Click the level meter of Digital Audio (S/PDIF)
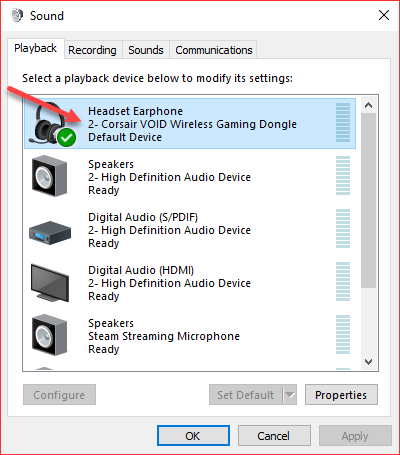400x455 pixels. click(x=343, y=229)
